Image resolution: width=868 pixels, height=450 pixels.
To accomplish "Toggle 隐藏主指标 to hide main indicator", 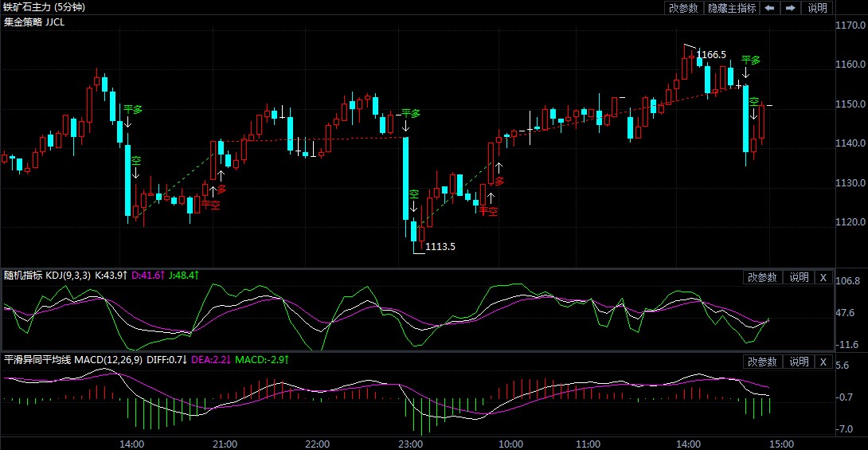I will [732, 8].
